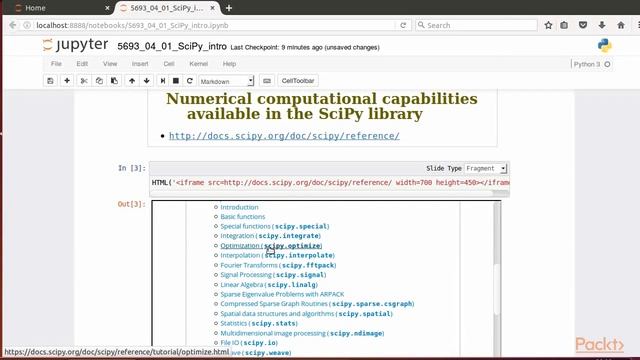The height and width of the screenshot is (360, 640).
Task: Open bookmarks library icon
Action: (564, 25)
